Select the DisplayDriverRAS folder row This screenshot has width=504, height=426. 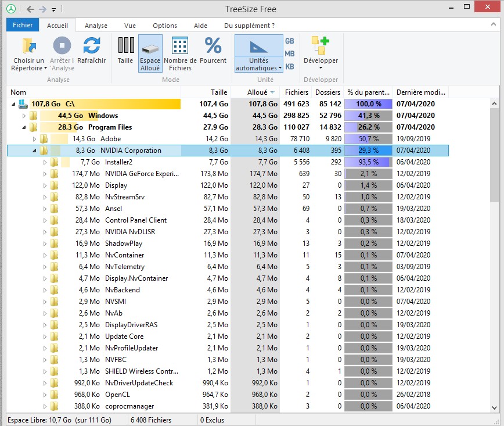[228, 325]
